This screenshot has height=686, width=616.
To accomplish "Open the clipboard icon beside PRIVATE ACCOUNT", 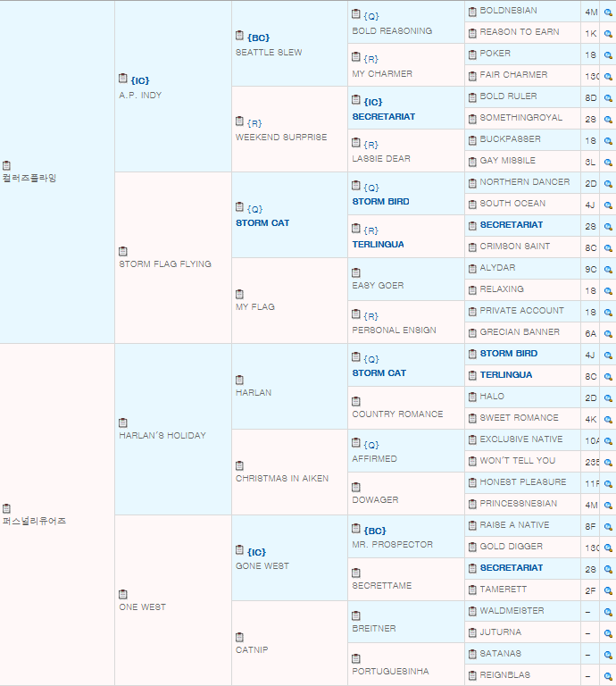I will coord(472,312).
